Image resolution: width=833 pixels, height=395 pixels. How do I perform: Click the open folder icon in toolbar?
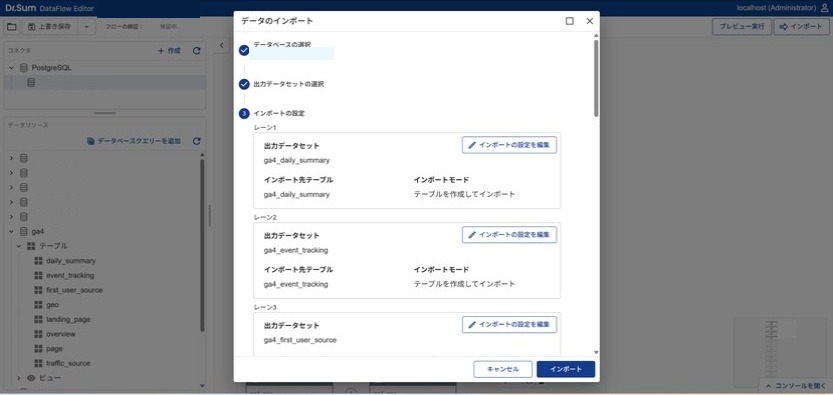tap(12, 27)
